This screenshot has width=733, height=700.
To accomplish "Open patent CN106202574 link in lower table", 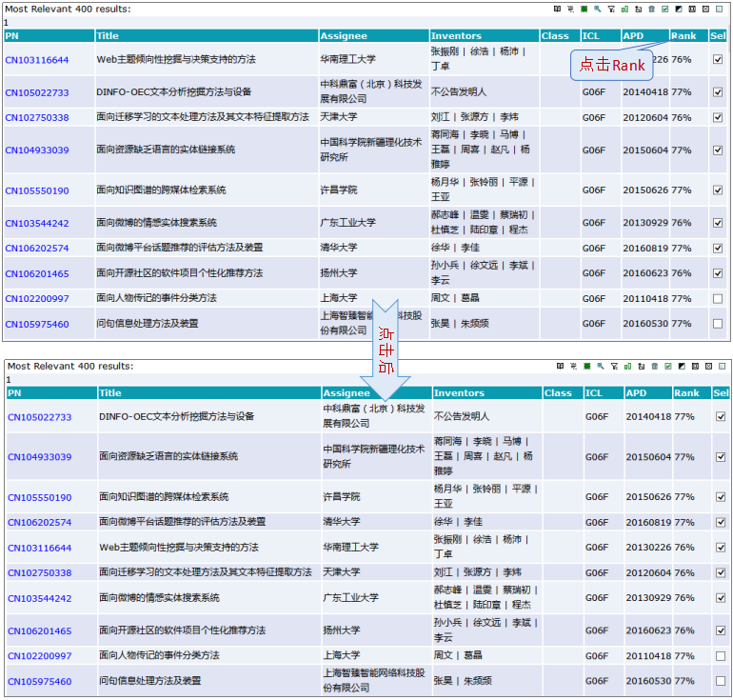I will 39,522.
